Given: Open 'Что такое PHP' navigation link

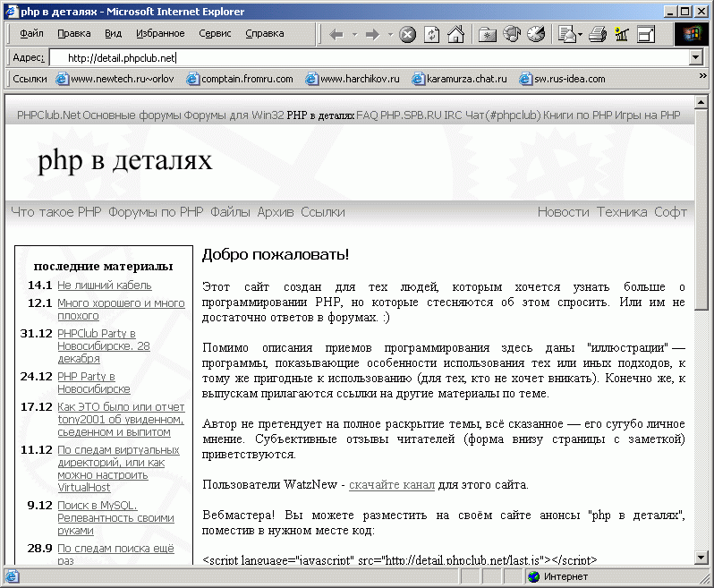Looking at the screenshot, I should (x=56, y=212).
